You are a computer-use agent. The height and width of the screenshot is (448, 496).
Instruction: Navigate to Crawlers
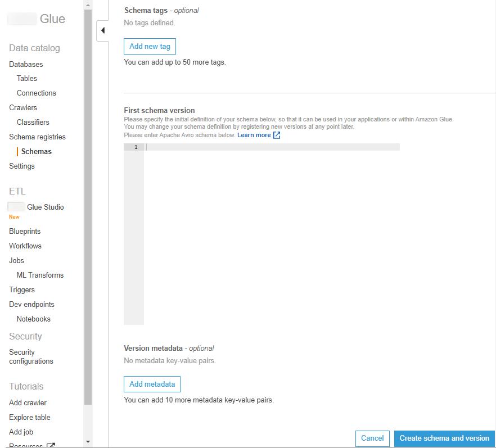pyautogui.click(x=23, y=108)
